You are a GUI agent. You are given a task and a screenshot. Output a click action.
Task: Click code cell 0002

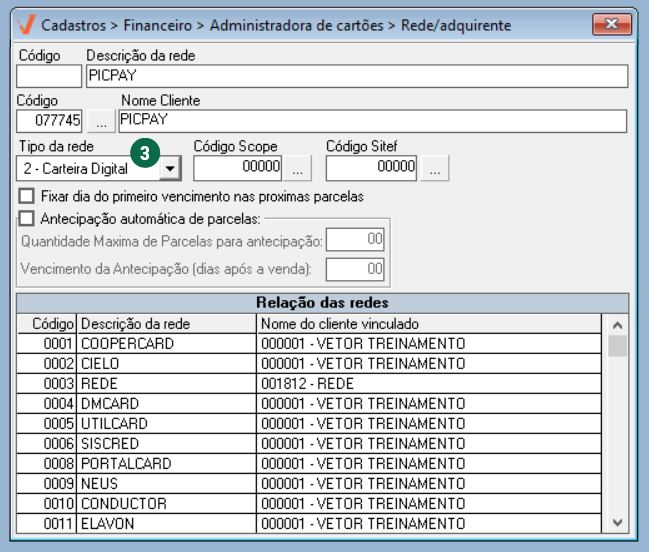[47, 363]
